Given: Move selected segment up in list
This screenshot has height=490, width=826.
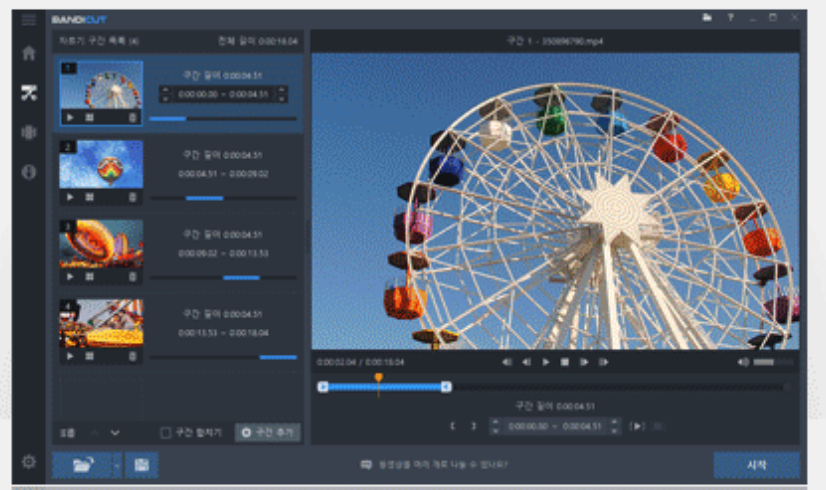Looking at the screenshot, I should 94,433.
